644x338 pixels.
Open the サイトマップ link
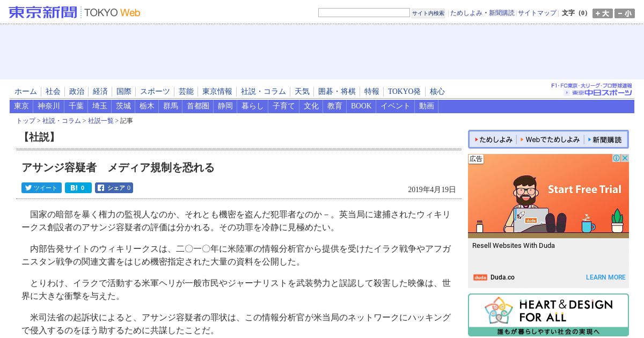tap(537, 13)
